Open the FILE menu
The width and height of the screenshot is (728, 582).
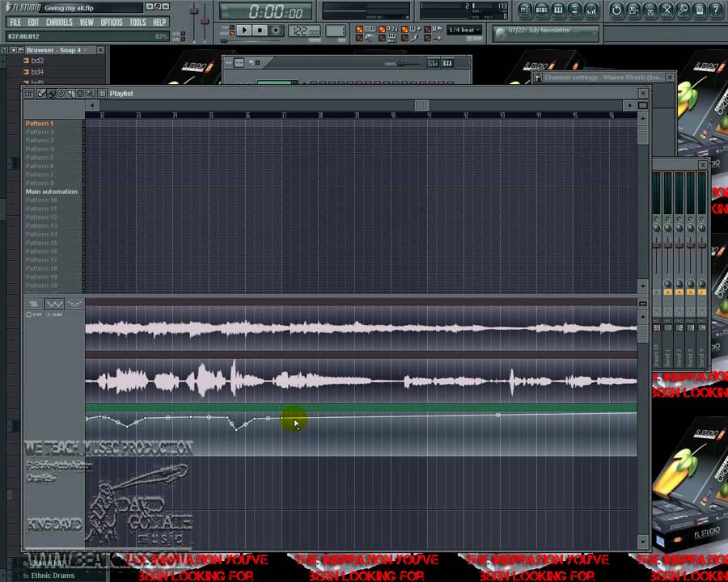(x=15, y=23)
